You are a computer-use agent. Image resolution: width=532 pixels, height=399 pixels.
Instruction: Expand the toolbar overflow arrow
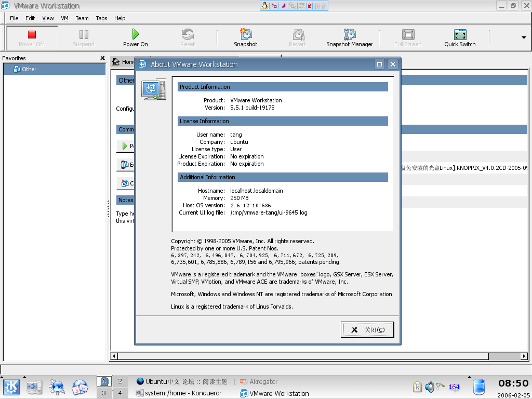coord(524,37)
